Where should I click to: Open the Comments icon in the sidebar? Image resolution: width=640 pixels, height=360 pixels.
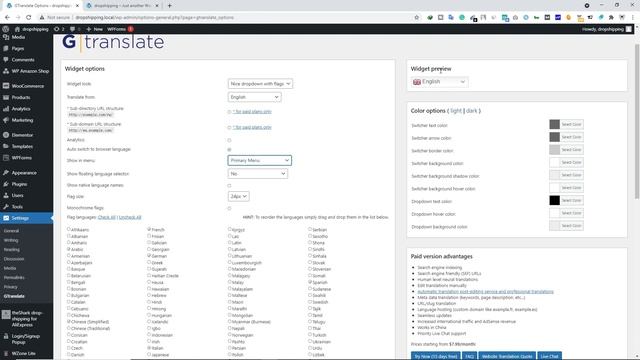coord(6,60)
